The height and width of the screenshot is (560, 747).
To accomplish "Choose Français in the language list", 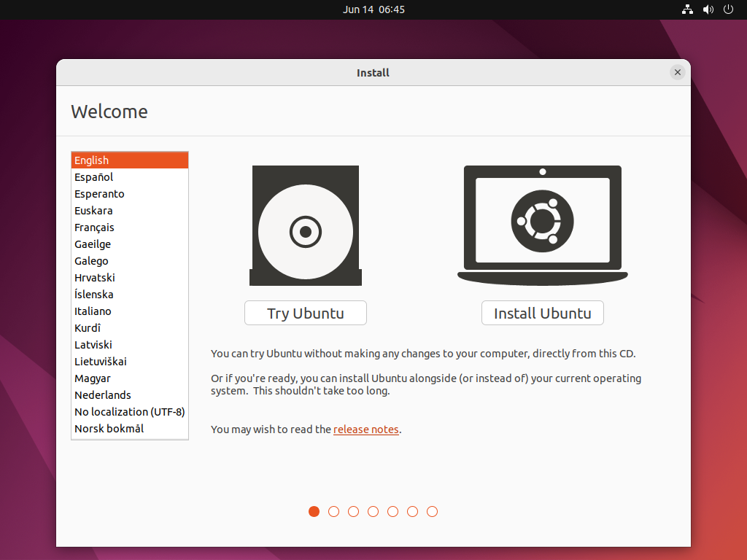I will pos(94,227).
